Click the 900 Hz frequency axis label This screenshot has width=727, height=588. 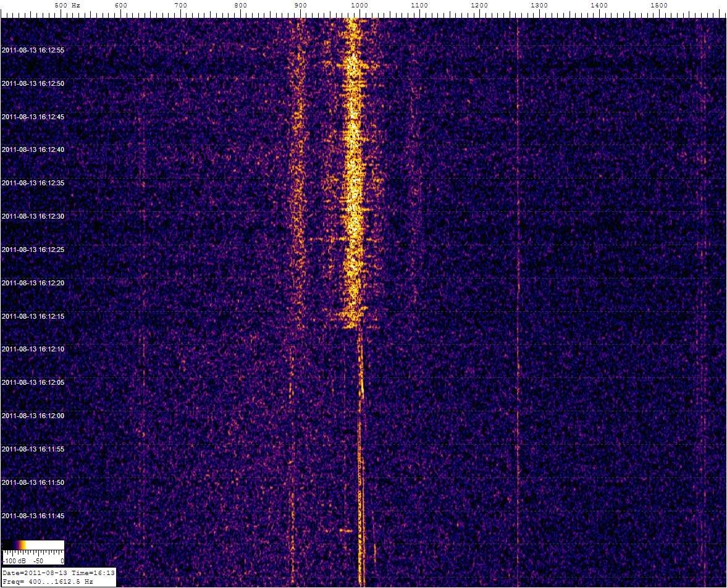pyautogui.click(x=300, y=6)
